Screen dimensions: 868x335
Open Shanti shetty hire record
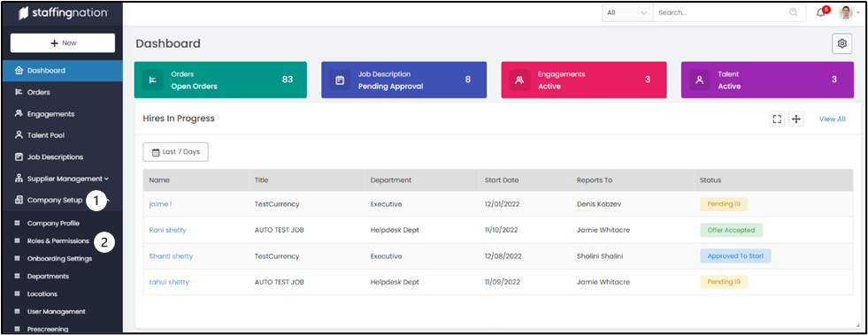click(x=171, y=256)
